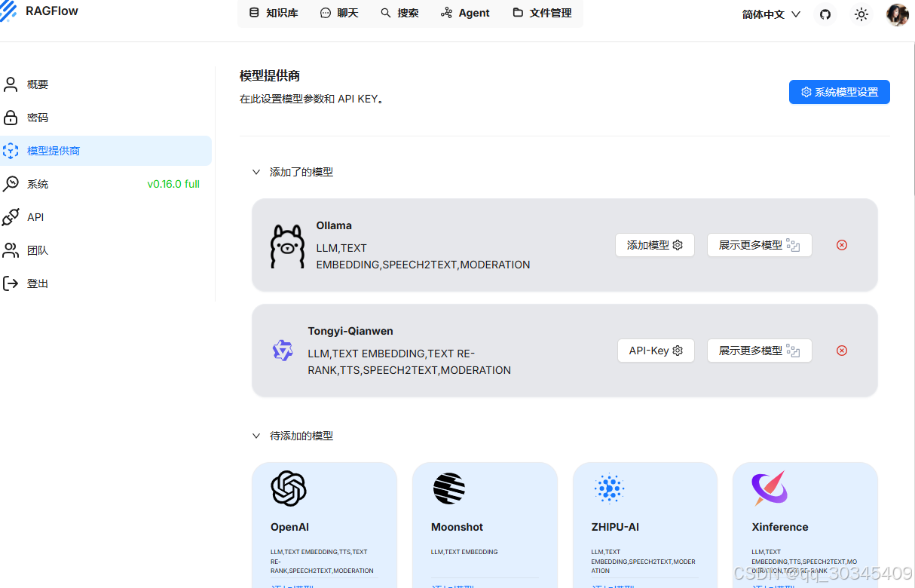Open 系统 in the sidebar

(x=106, y=184)
